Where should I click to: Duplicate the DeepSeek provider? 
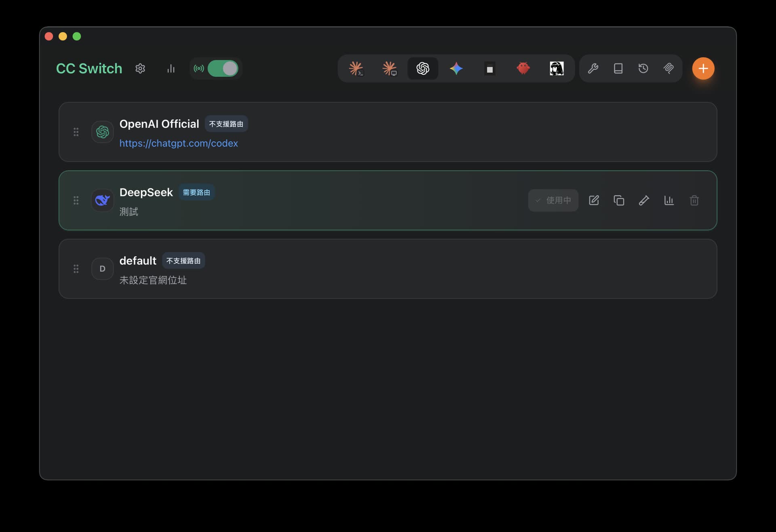click(619, 200)
